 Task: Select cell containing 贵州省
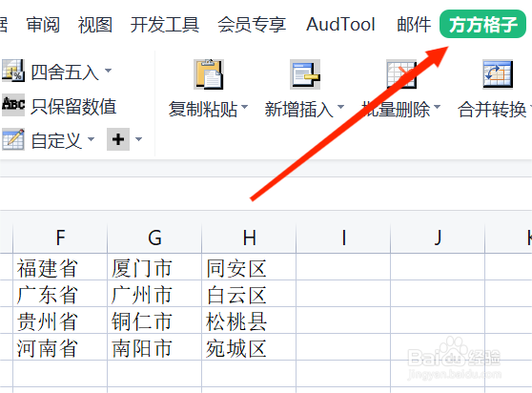click(x=60, y=321)
